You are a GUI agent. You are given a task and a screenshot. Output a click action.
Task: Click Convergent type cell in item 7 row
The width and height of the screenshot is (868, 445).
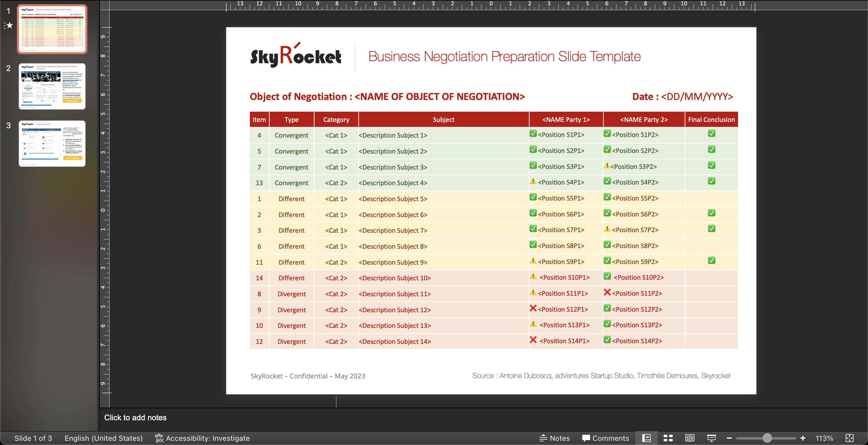tap(291, 167)
